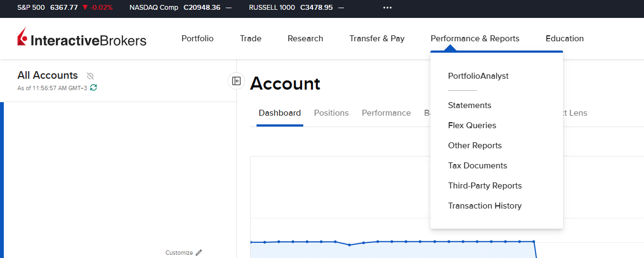Open more tickers via the three dots
The height and width of the screenshot is (258, 644).
[387, 8]
